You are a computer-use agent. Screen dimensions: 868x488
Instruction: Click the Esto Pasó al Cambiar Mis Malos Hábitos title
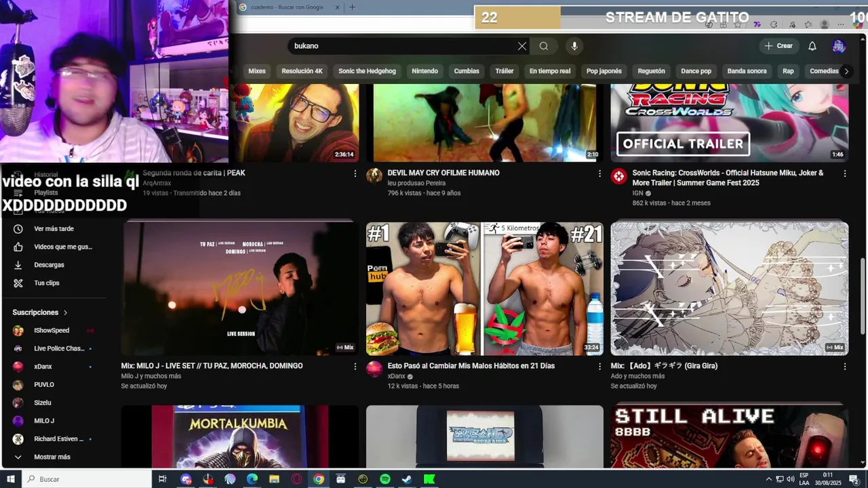[x=471, y=366]
